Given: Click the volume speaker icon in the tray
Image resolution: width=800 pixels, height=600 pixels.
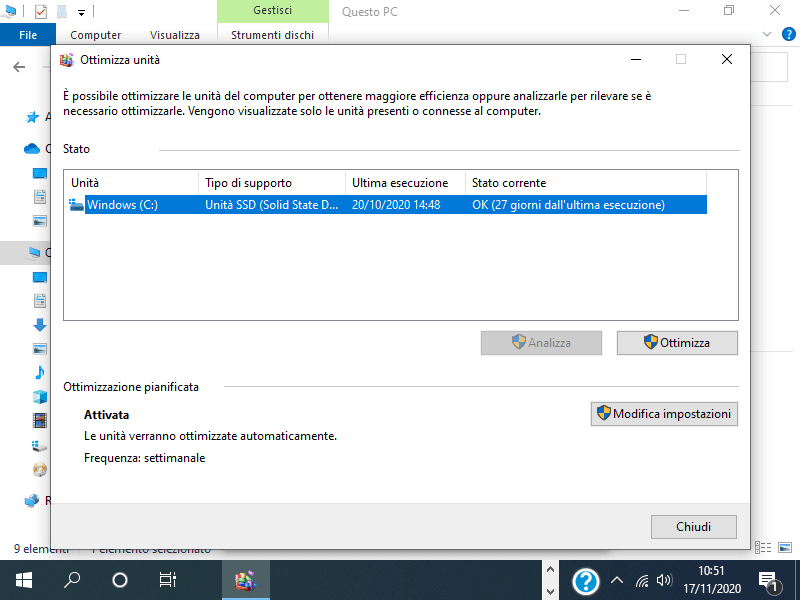Looking at the screenshot, I should pos(664,580).
